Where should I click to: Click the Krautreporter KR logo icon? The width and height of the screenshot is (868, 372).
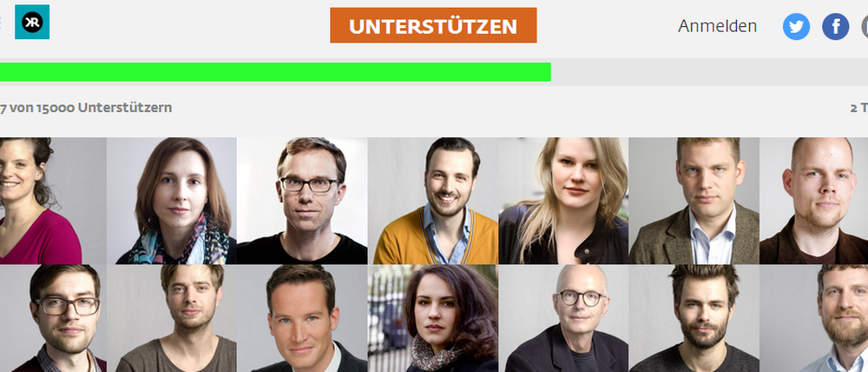[32, 23]
